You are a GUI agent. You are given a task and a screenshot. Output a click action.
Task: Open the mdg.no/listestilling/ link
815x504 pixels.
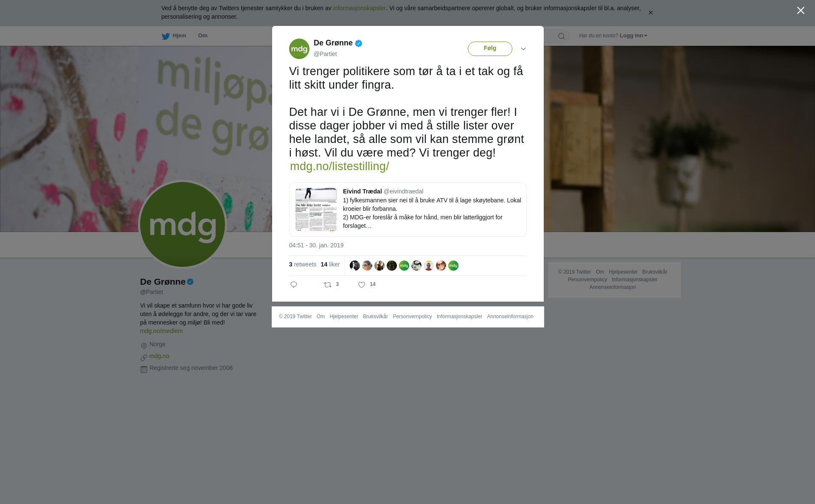339,166
